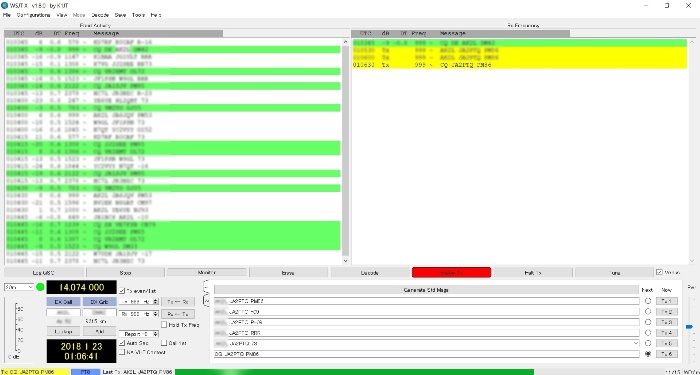Send the Tx 5 message now
Viewport: 700px width, 375px height.
(667, 343)
